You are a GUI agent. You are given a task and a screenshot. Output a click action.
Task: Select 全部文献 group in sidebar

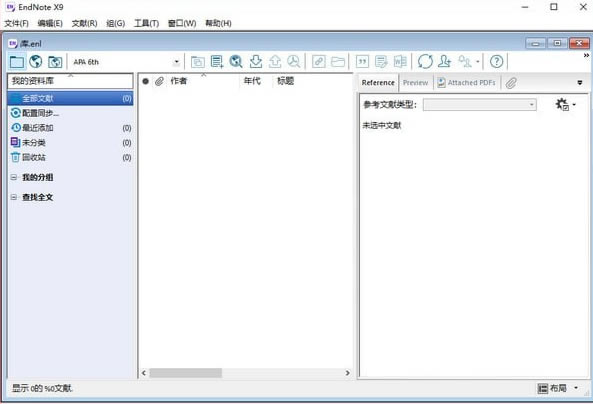coord(70,98)
